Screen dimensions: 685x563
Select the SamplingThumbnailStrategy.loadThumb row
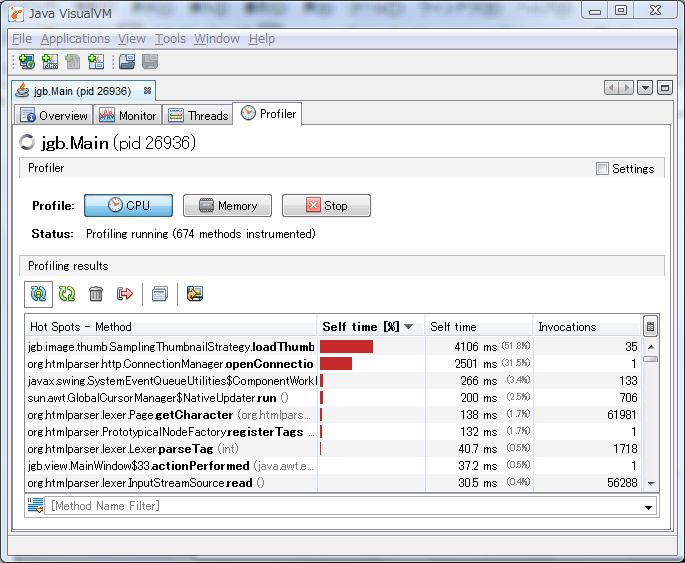pyautogui.click(x=333, y=346)
